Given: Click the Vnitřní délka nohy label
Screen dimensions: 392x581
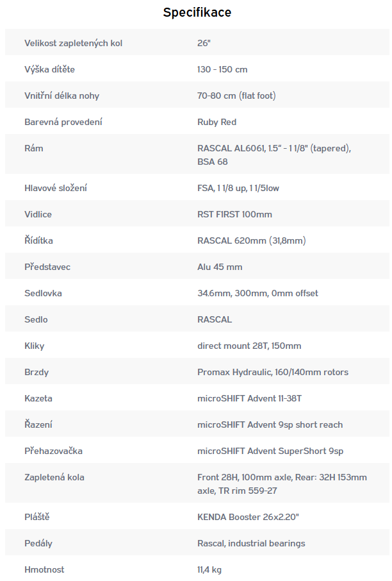Looking at the screenshot, I should (x=61, y=96).
